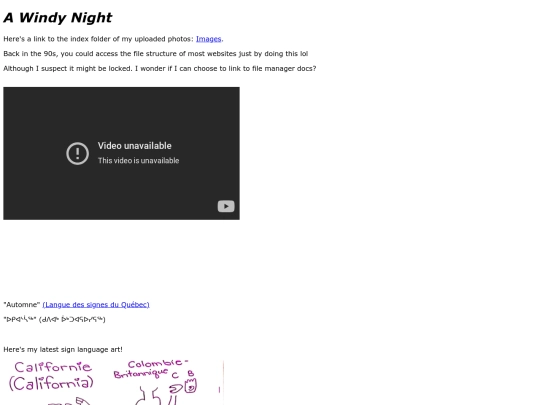Click the paragraph about the 90s websites

156,54
